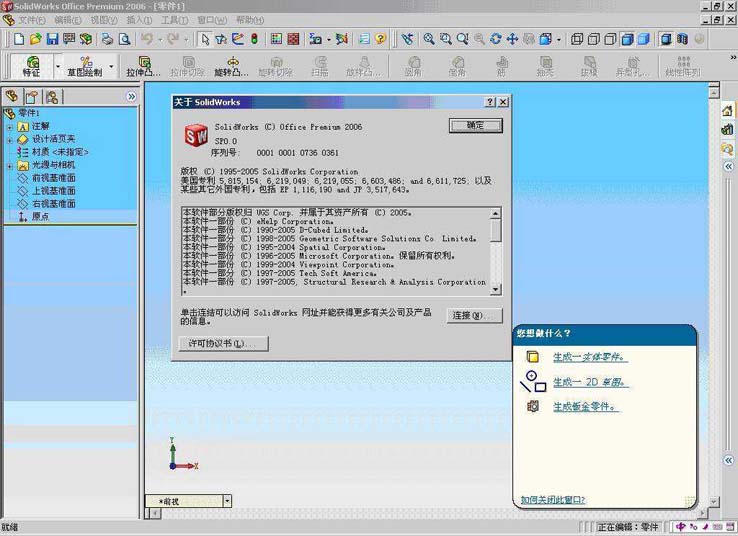Screen dimensions: 738x536
Task: Toggle the selection filter toolbar icon
Action: pos(221,39)
